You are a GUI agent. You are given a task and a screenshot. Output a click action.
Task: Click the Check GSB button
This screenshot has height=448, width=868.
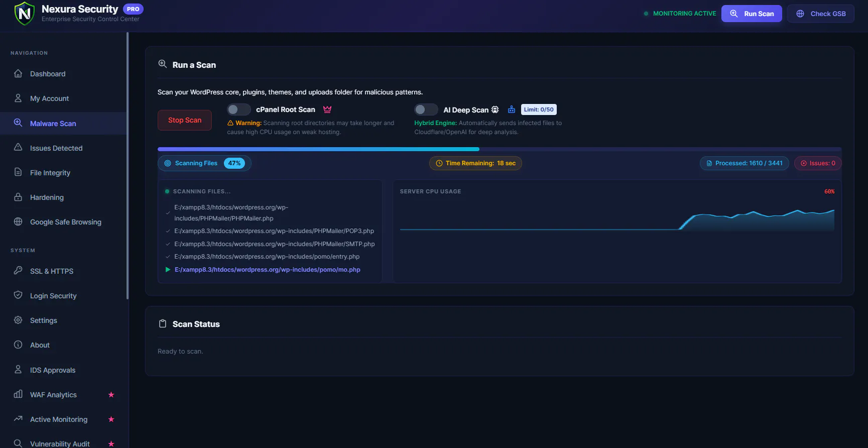tap(820, 14)
